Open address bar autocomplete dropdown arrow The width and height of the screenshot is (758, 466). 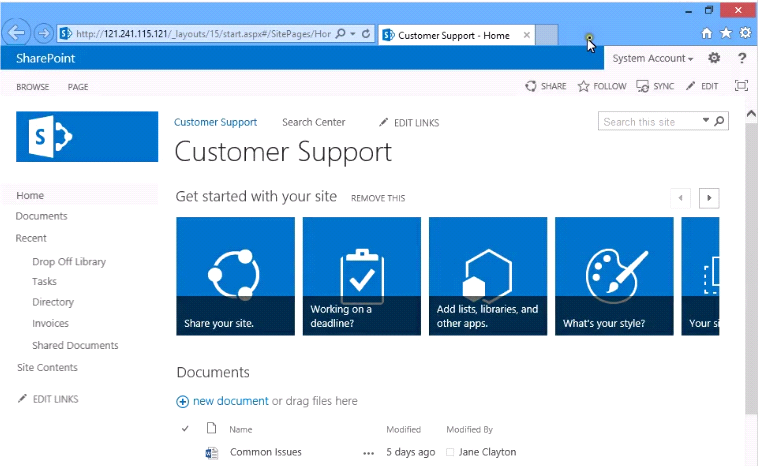[353, 33]
